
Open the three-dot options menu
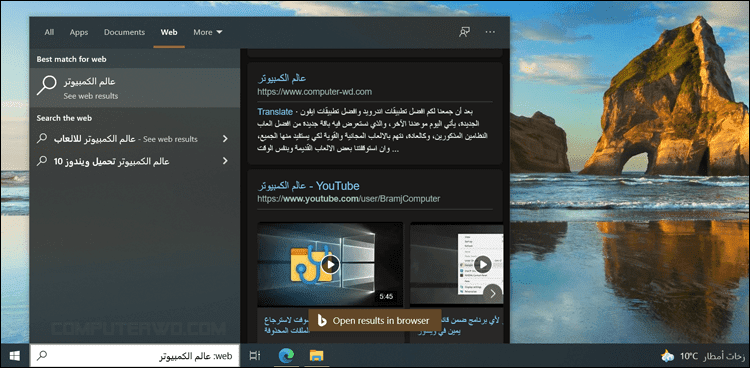point(490,32)
